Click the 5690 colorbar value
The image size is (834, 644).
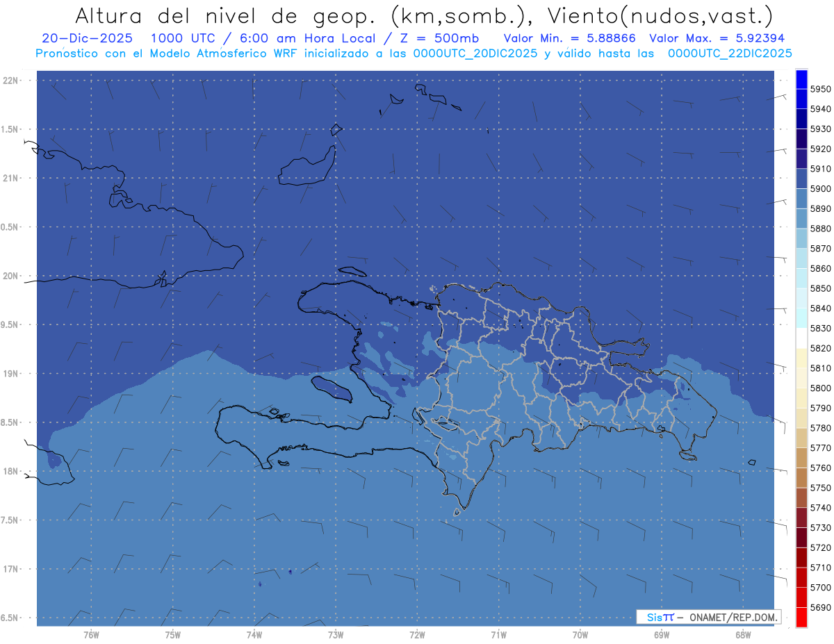pos(820,607)
